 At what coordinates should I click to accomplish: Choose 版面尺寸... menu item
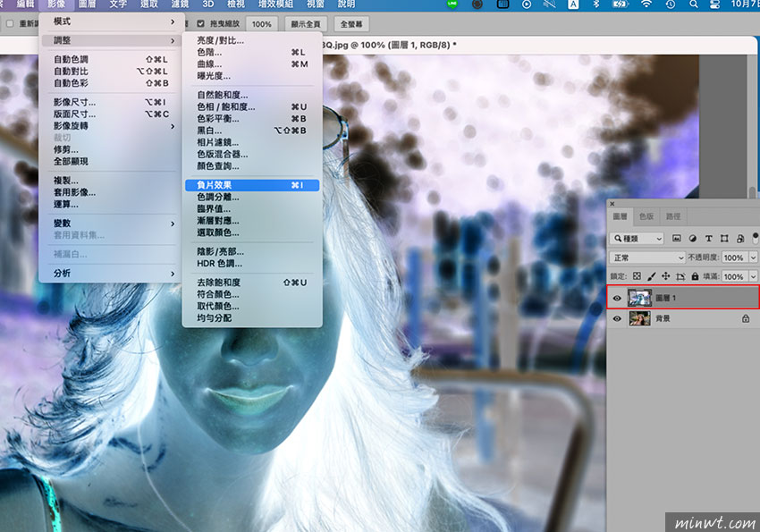(110, 114)
